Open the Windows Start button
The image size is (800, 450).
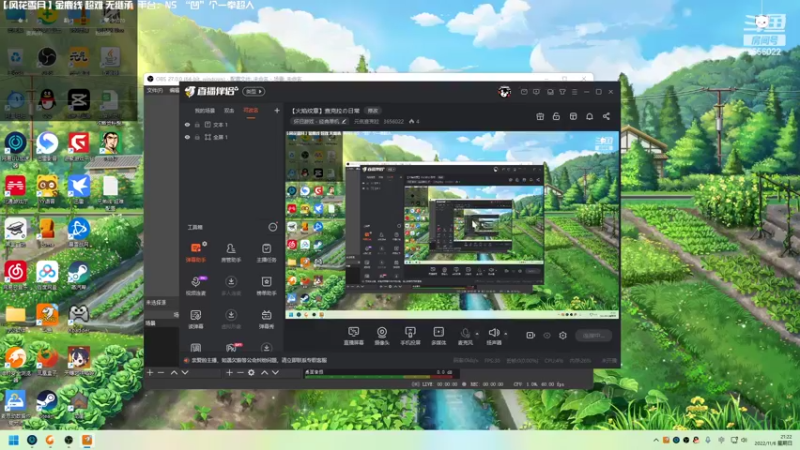[x=14, y=440]
